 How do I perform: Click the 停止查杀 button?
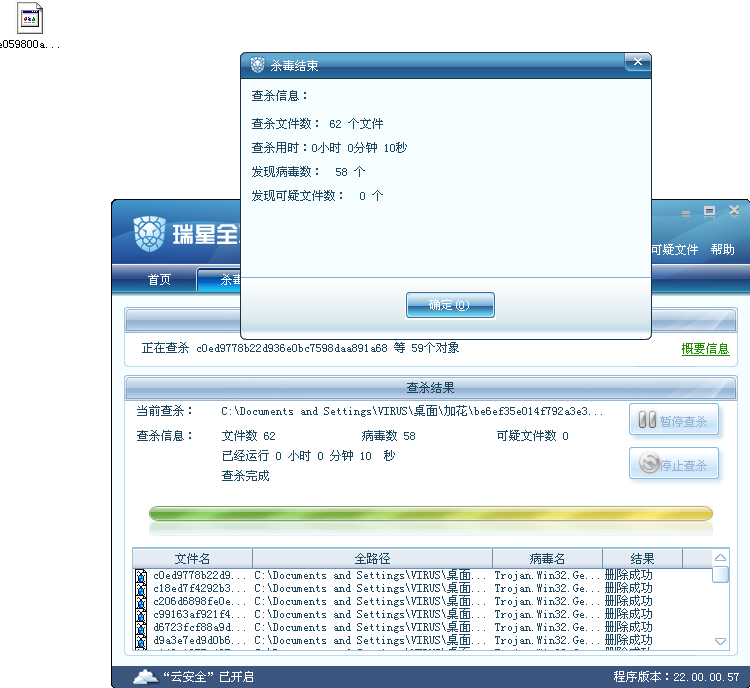pos(673,463)
